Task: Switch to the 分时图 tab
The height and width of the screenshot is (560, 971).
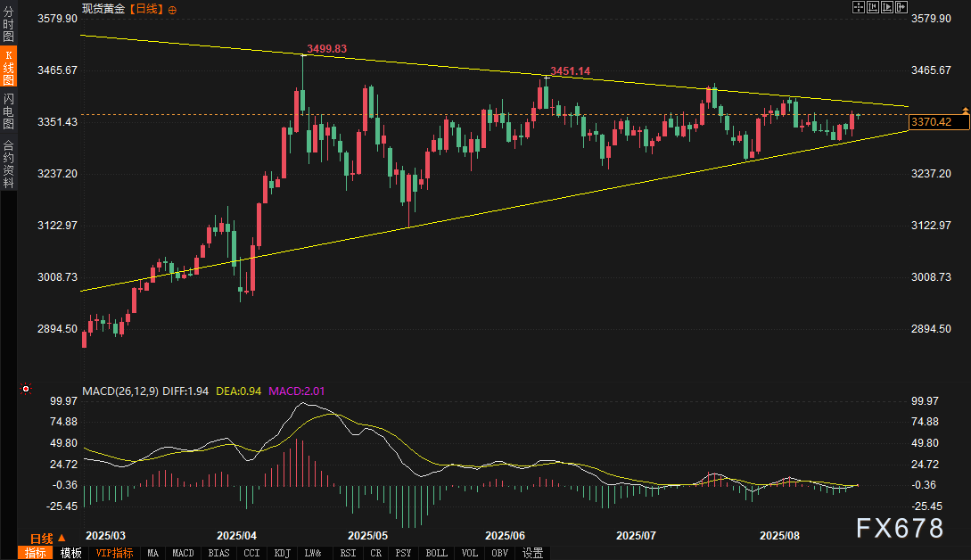Action: click(x=9, y=26)
